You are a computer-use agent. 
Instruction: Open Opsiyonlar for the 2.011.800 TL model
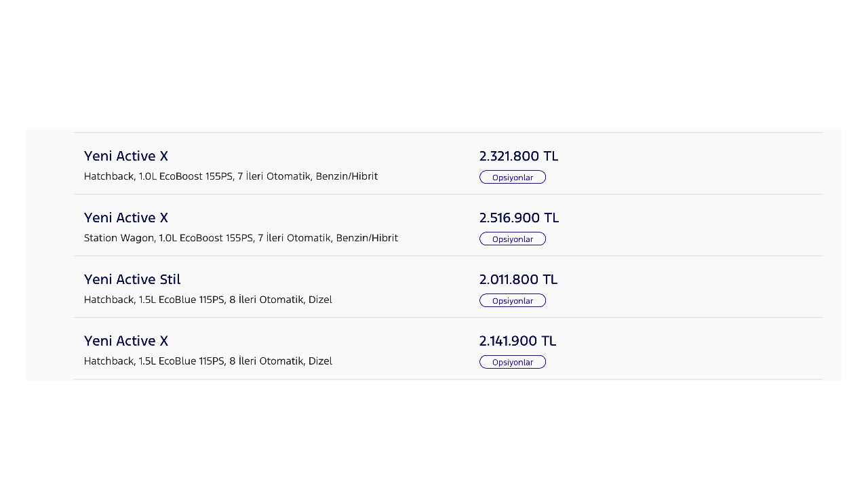tap(513, 300)
